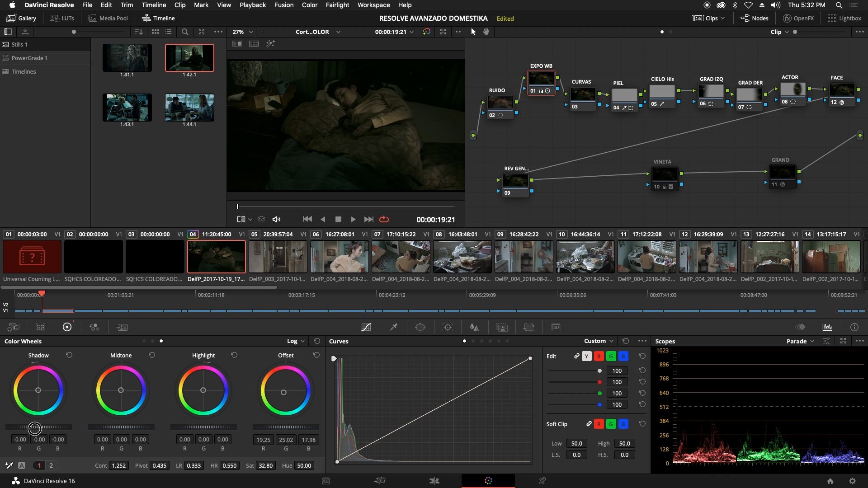The height and width of the screenshot is (488, 868).
Task: Open the Fusion menu
Action: (283, 5)
